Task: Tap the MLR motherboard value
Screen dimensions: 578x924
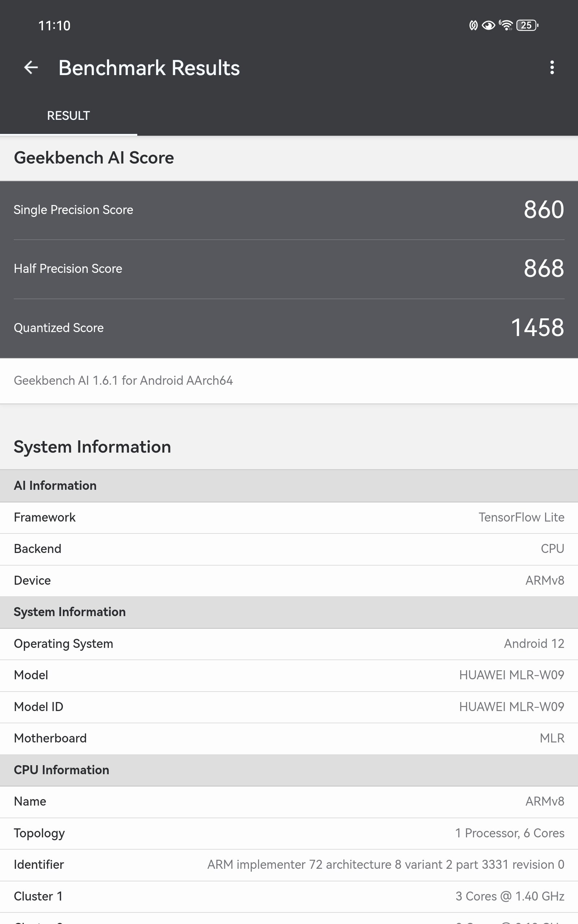Action: [x=552, y=738]
